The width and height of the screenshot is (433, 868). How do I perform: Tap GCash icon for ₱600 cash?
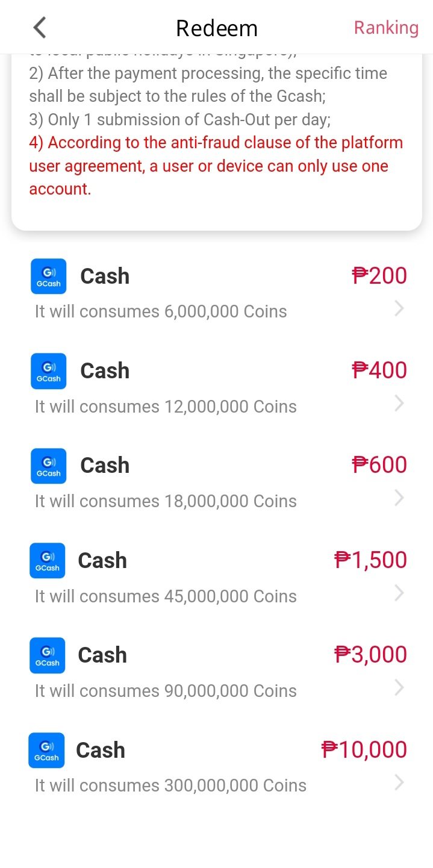[x=48, y=466]
